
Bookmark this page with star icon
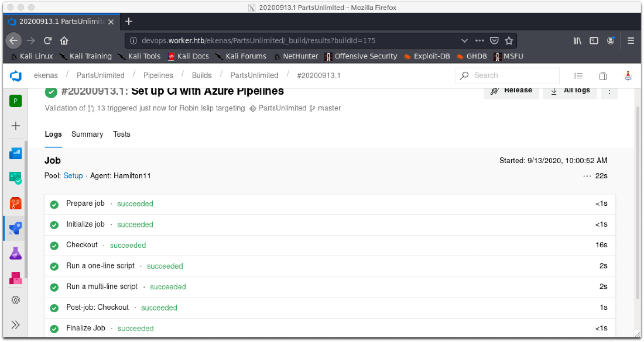click(509, 40)
